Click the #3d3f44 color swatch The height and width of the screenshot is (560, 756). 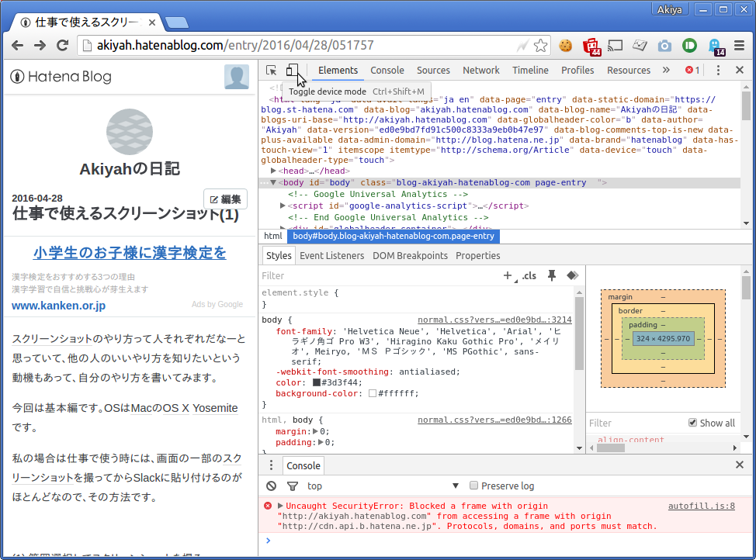click(x=316, y=382)
